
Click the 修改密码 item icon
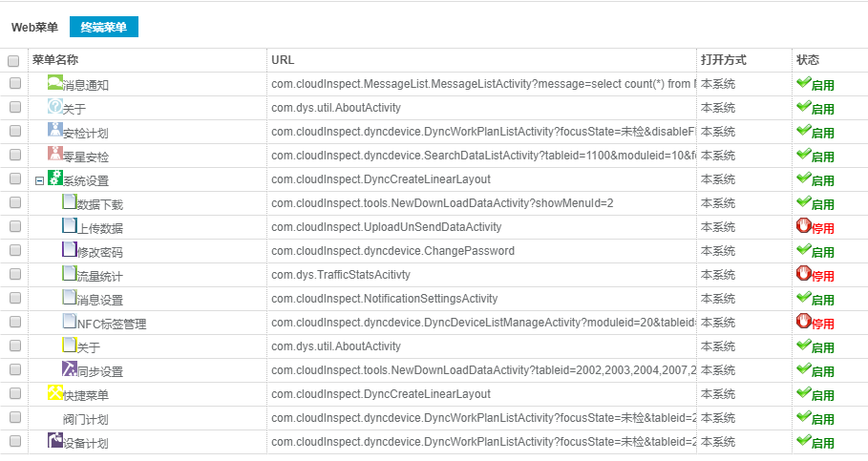pyautogui.click(x=69, y=250)
